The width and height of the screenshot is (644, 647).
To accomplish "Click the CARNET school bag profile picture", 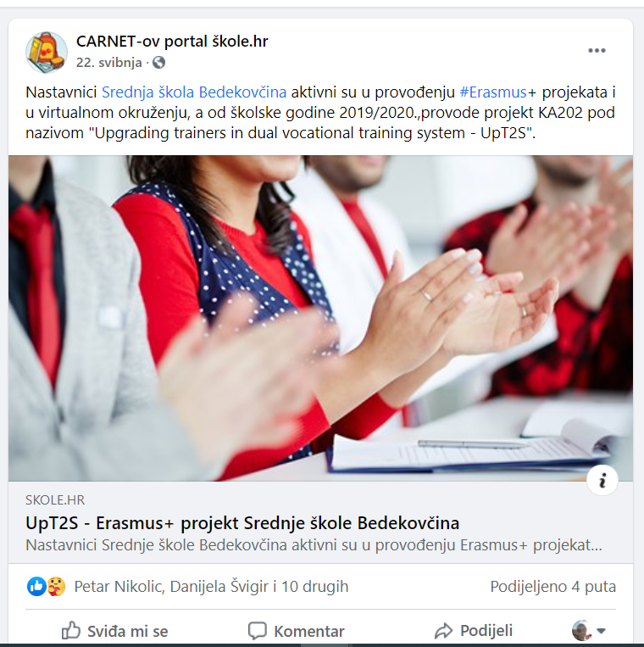I will [x=47, y=53].
